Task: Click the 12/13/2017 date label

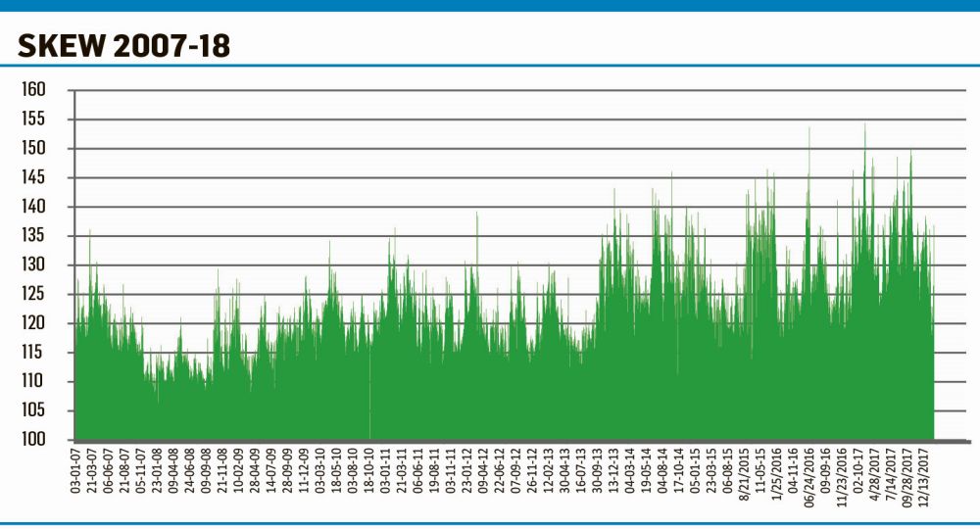Action: coord(924,476)
